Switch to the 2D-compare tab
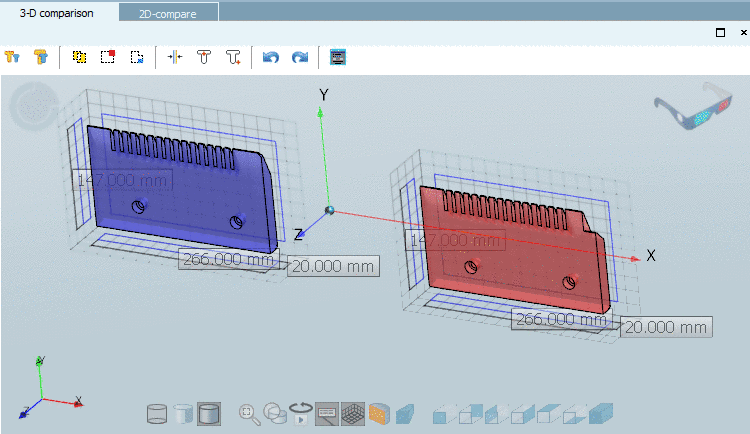Image resolution: width=750 pixels, height=434 pixels. (168, 13)
